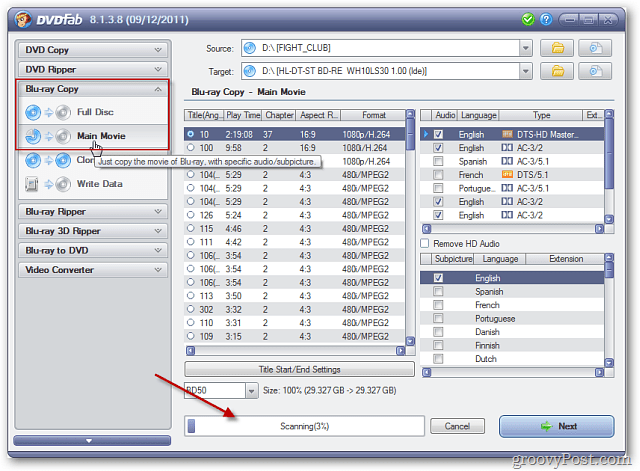
Task: Browse target folder with folder icon
Action: click(557, 71)
